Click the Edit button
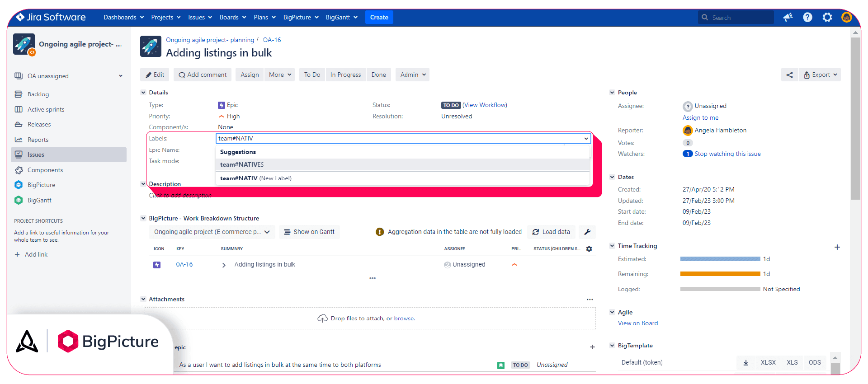Viewport: 868px width, 384px height. click(155, 75)
